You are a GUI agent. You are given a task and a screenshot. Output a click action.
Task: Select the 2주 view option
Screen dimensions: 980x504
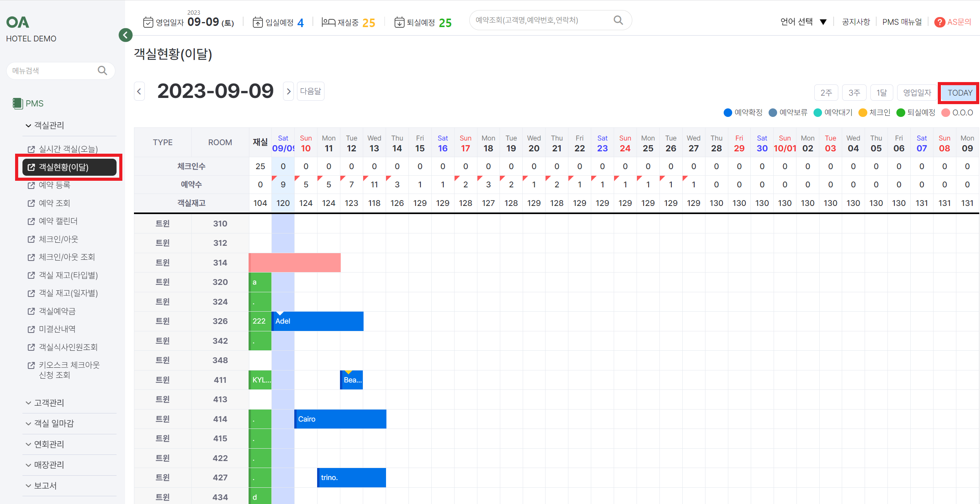[826, 93]
